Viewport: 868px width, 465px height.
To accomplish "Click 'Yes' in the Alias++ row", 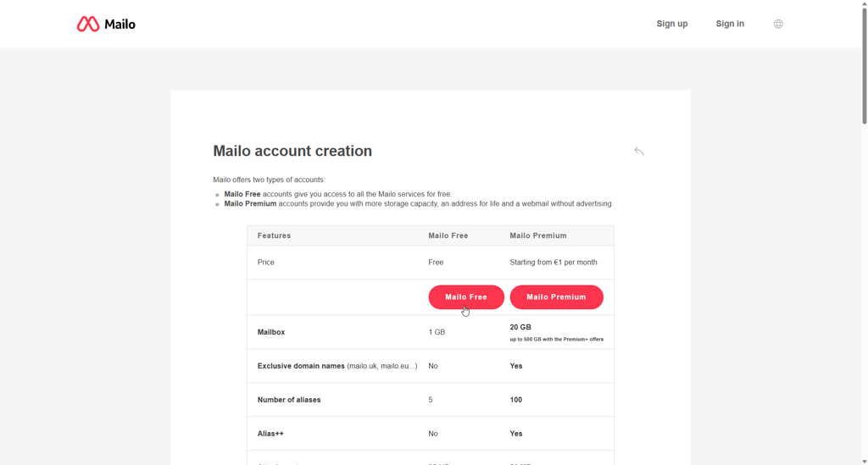I will (516, 434).
